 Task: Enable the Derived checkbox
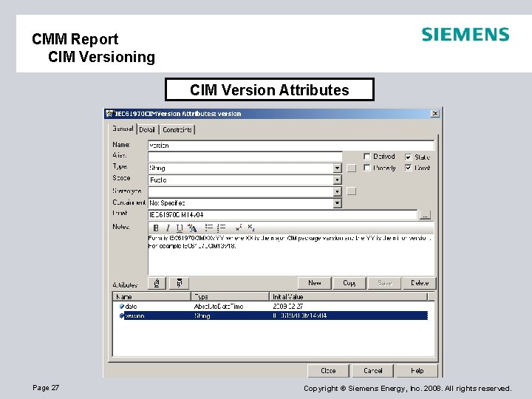[x=366, y=157]
